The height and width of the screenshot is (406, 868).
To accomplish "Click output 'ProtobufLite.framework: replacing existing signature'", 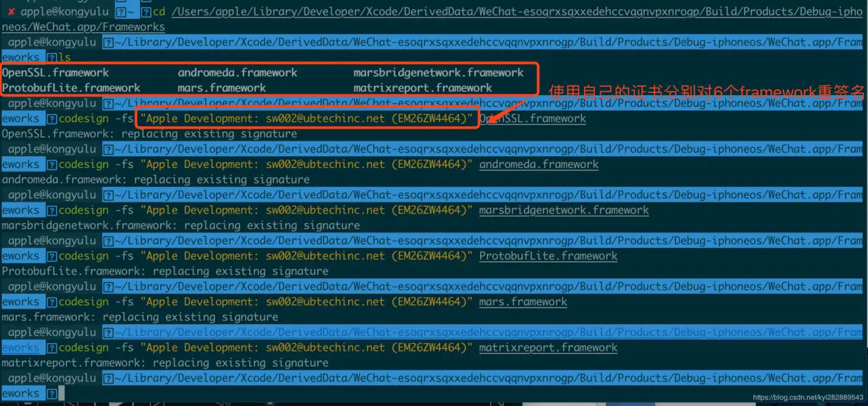I will pos(164,272).
